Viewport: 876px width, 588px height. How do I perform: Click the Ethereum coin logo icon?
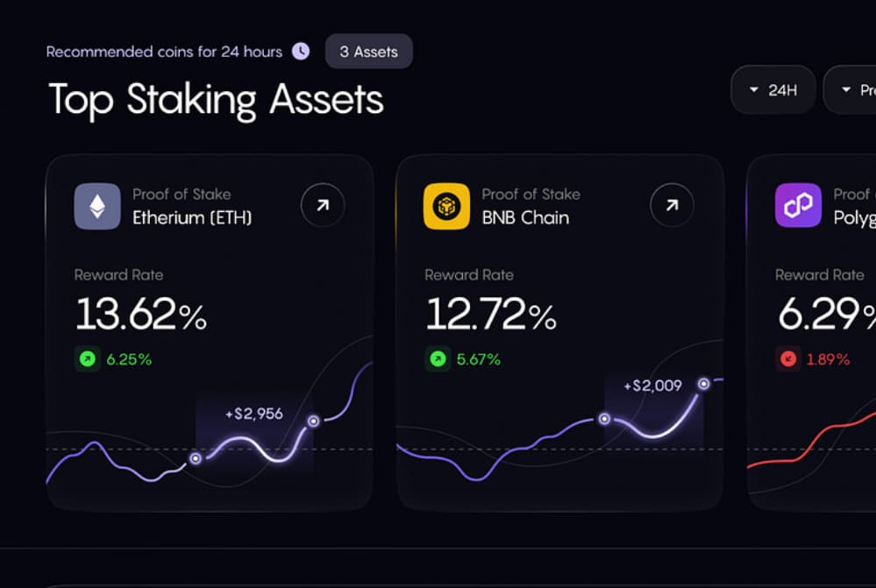click(x=97, y=205)
